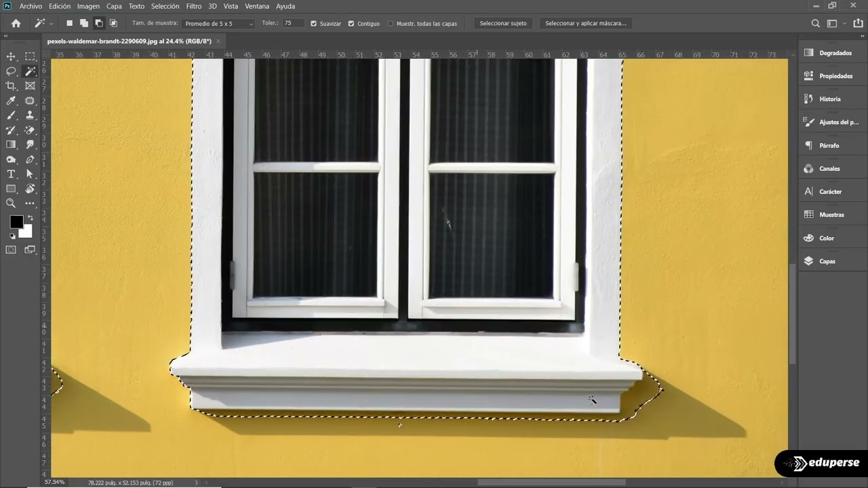
Task: Open the Capa menu
Action: coord(114,6)
